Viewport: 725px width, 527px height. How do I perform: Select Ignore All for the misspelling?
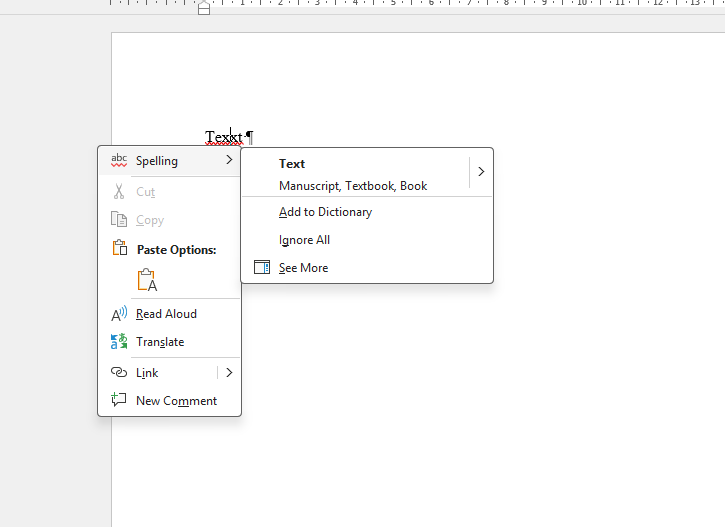[367, 240]
